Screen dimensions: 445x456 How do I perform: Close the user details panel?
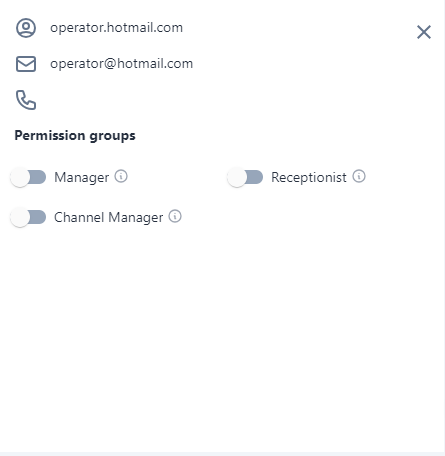(x=424, y=32)
